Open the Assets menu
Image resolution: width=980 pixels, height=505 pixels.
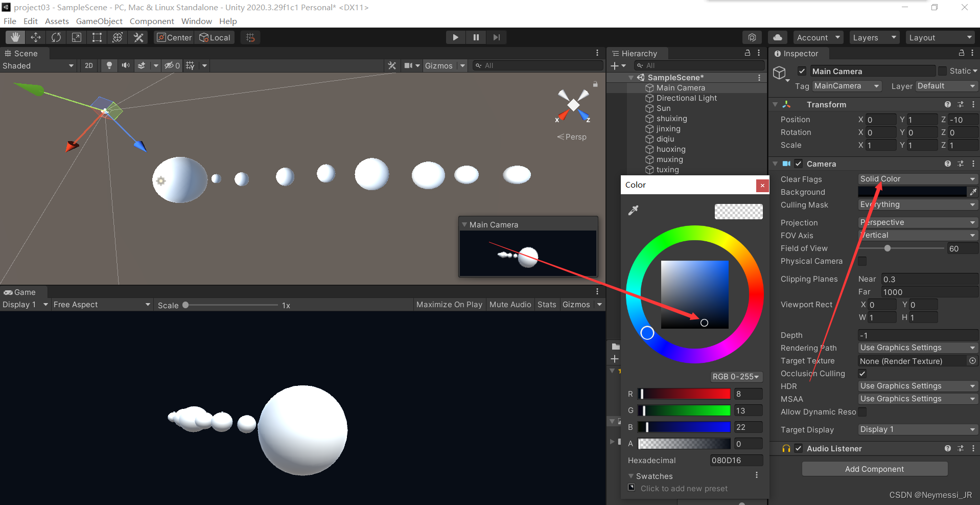[x=57, y=21]
